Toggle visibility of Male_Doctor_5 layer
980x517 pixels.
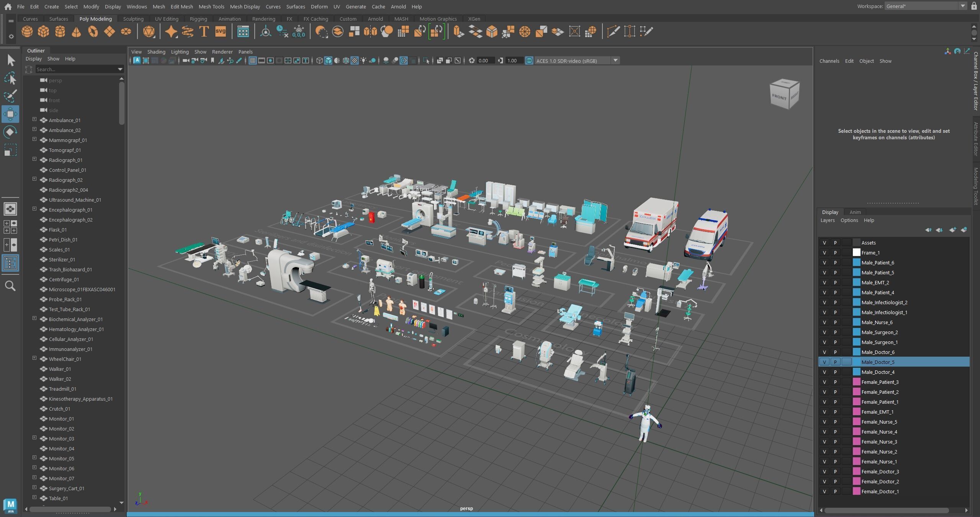coord(824,362)
